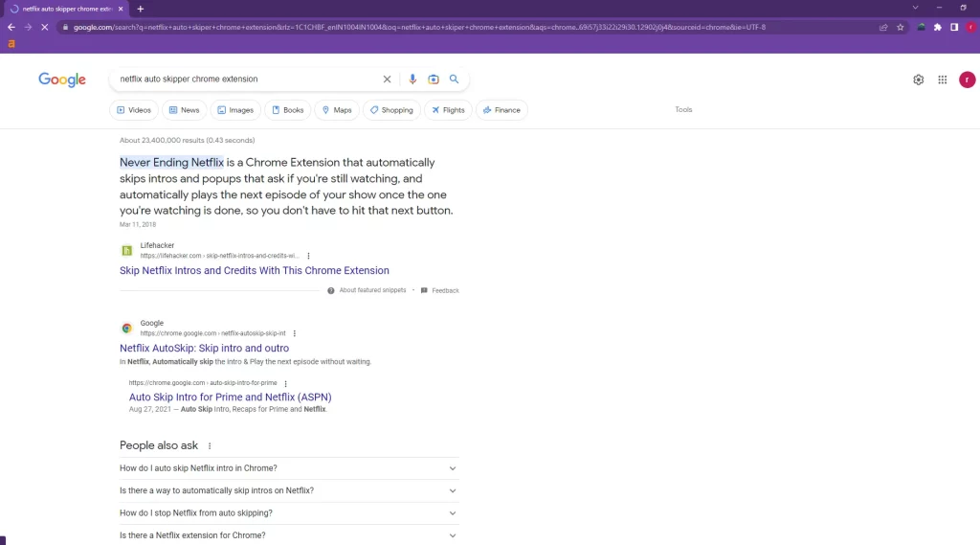Click the Chrome Web Store favicon on Google result
Image resolution: width=980 pixels, height=545 pixels.
(127, 328)
